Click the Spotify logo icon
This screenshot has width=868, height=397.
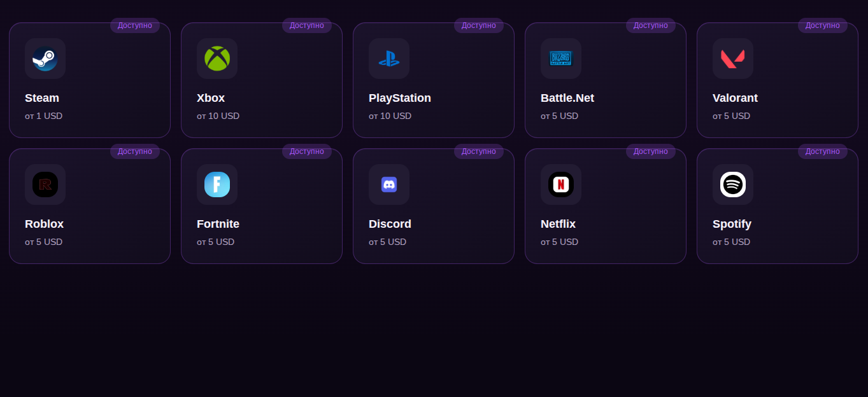[733, 185]
